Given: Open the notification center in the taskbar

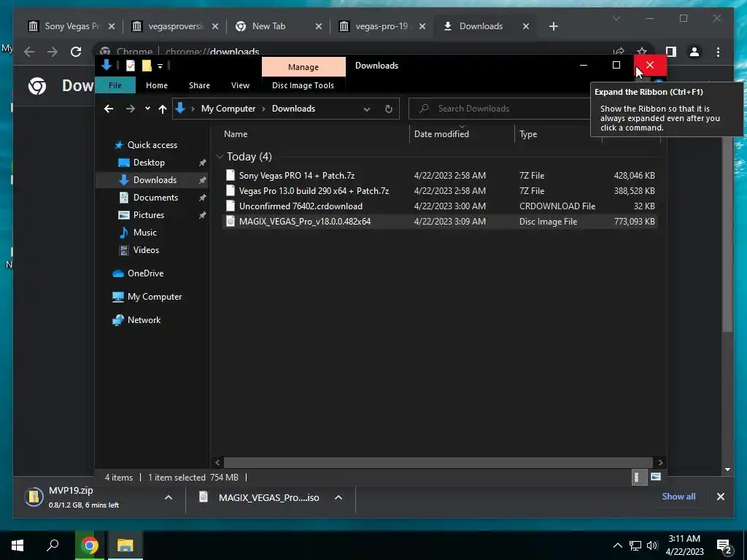Looking at the screenshot, I should coord(724,546).
